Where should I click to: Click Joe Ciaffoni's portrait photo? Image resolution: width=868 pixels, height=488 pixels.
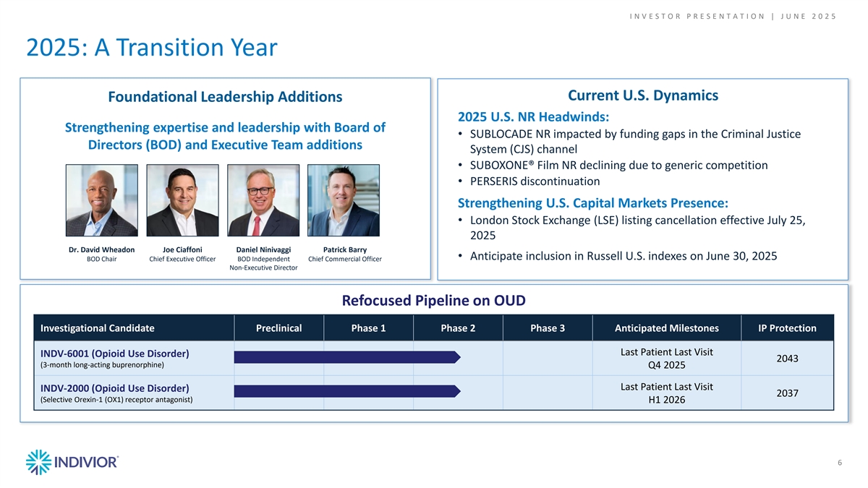[182, 200]
